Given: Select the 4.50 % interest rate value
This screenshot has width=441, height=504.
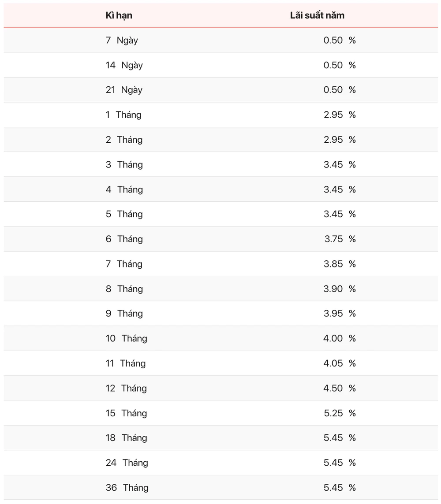Looking at the screenshot, I should [340, 388].
